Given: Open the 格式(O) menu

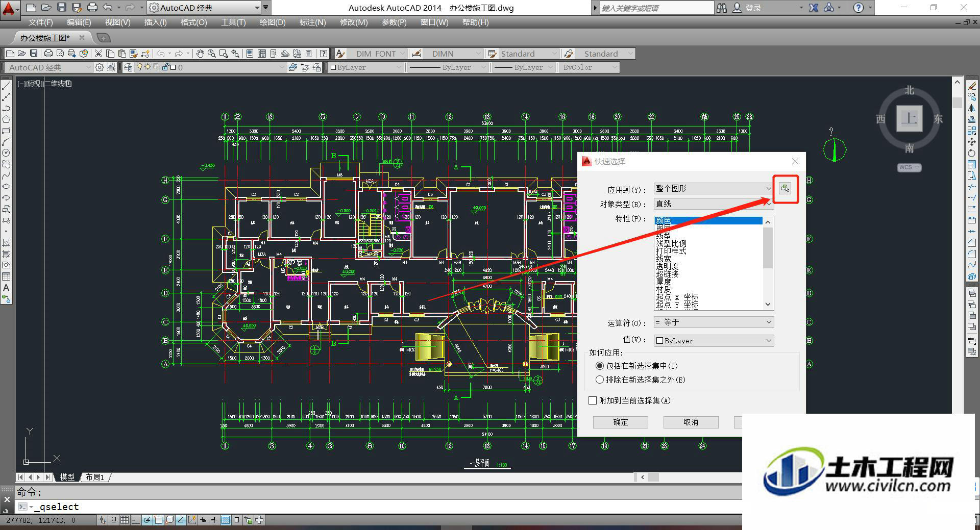Looking at the screenshot, I should [x=193, y=22].
